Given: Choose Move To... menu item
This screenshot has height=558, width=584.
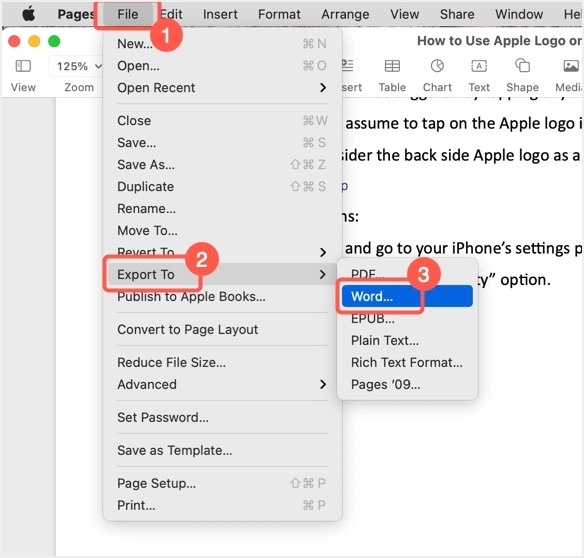Looking at the screenshot, I should pos(222,231).
